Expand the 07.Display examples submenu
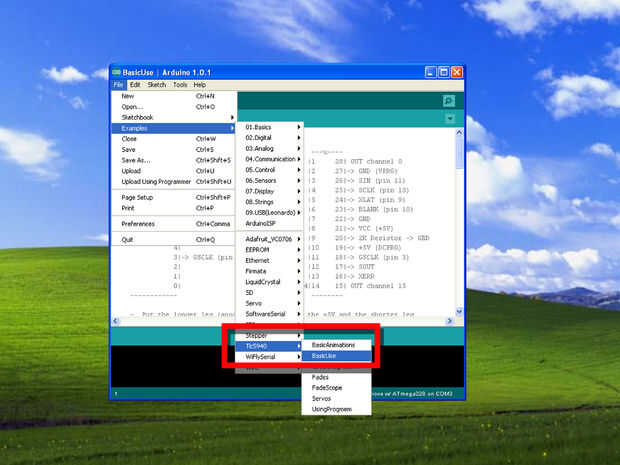This screenshot has width=620, height=465. pos(270,191)
